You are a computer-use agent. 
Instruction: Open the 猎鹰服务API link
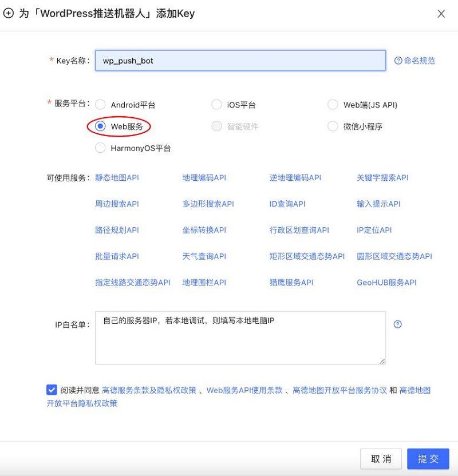(291, 282)
